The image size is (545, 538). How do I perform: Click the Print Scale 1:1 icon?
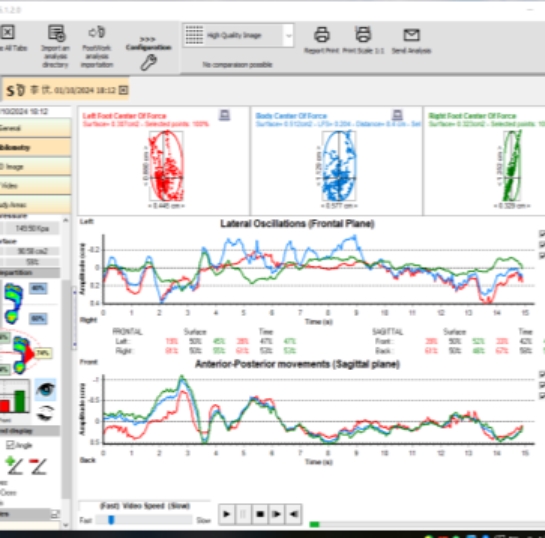[x=363, y=34]
